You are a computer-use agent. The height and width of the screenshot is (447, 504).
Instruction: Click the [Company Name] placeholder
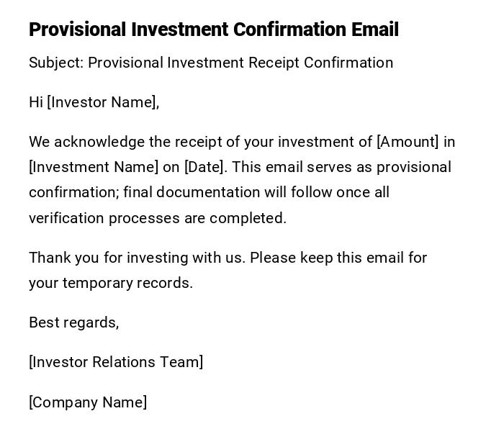tap(88, 402)
